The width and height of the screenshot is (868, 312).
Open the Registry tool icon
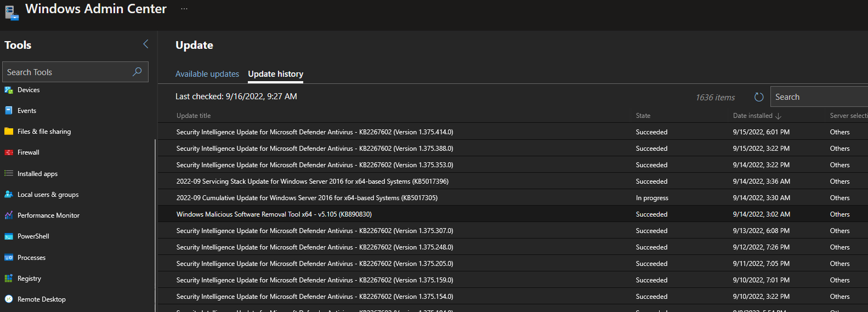[9, 279]
